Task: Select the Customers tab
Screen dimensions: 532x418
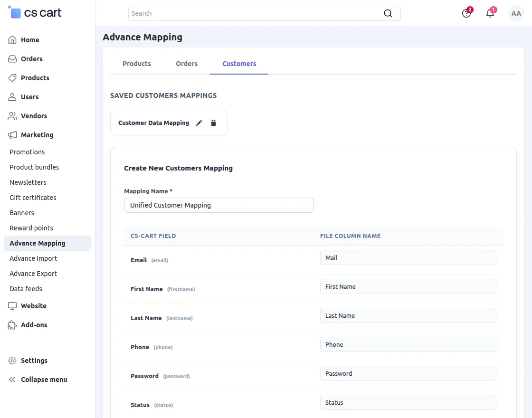Action: pyautogui.click(x=239, y=64)
